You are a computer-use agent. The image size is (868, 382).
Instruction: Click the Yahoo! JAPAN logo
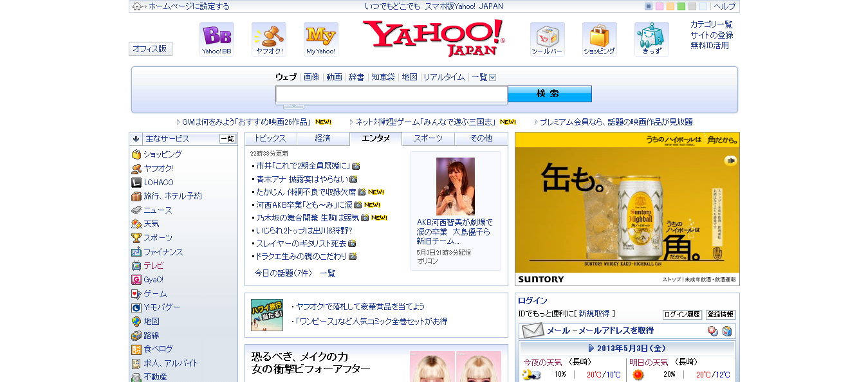(434, 38)
